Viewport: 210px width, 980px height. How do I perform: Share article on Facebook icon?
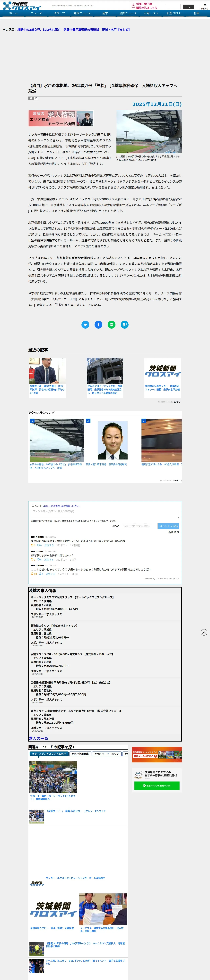pos(98,325)
